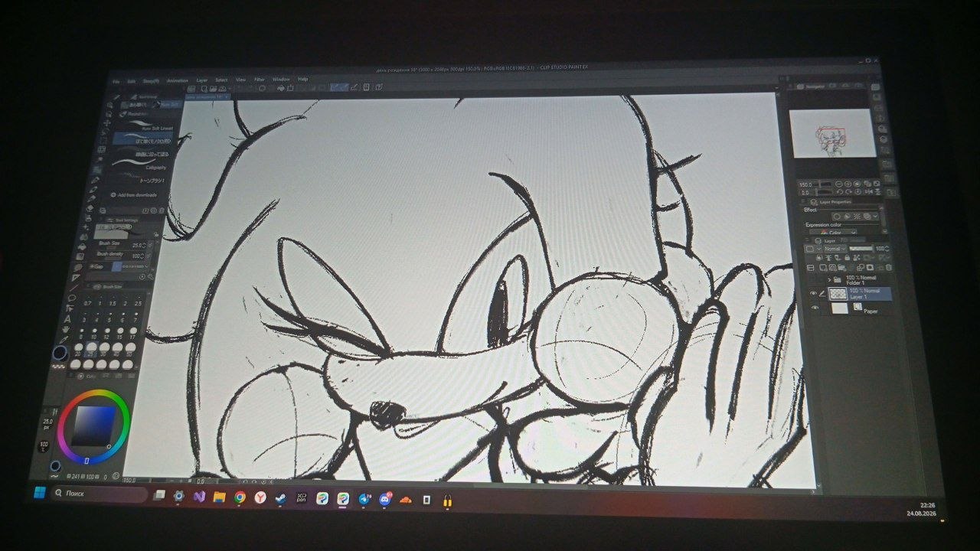Delete the selected layer
Viewport: 980px width, 551px height.
tap(887, 268)
